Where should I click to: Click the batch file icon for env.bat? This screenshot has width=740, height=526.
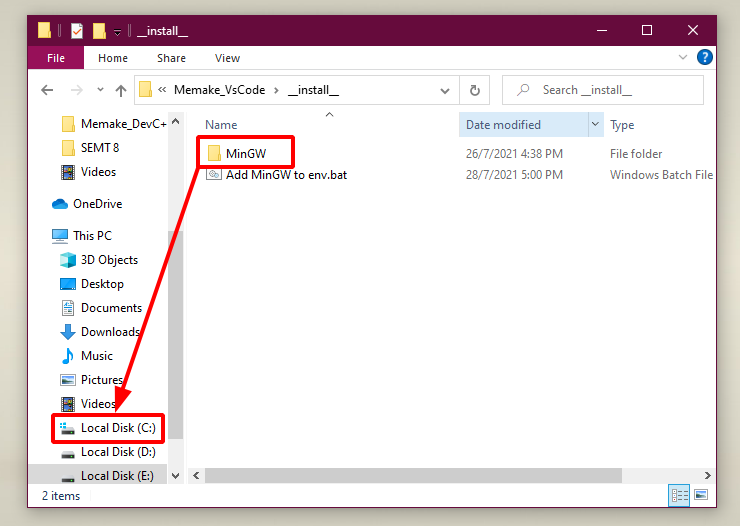tap(214, 175)
